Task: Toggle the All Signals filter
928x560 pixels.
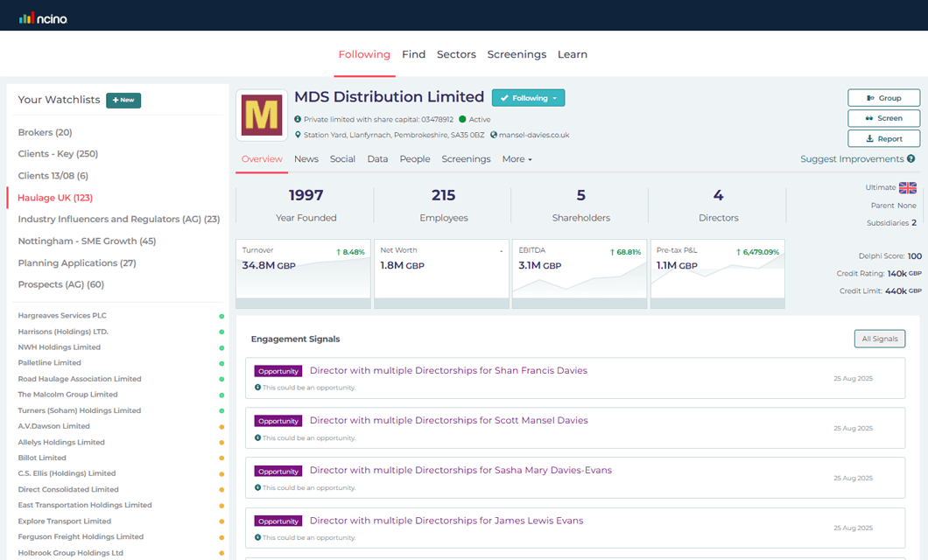Action: pos(879,338)
